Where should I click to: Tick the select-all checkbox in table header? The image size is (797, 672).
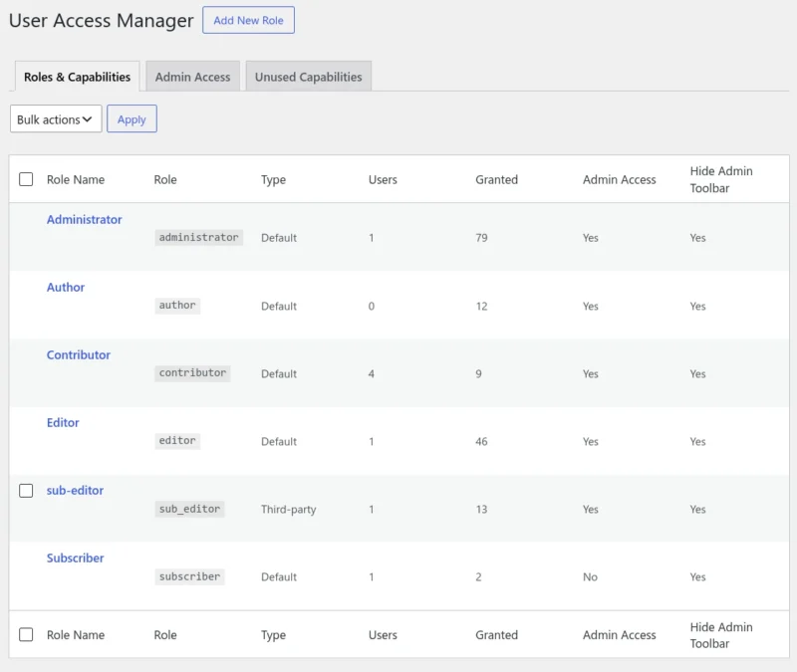(x=26, y=179)
